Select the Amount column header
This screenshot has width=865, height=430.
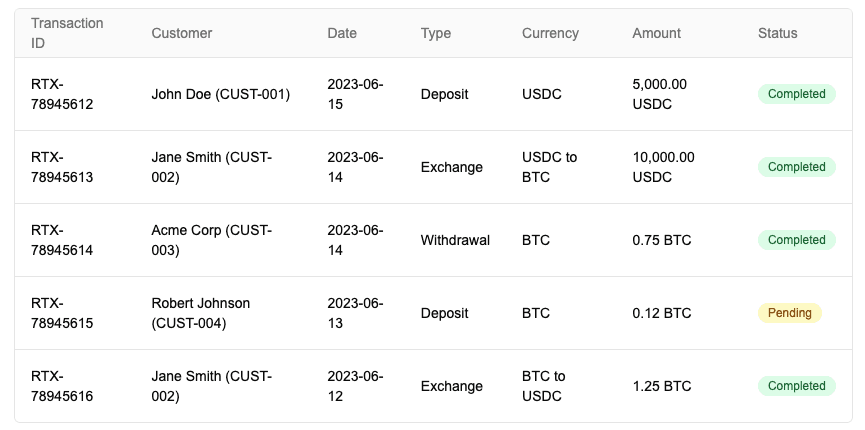[x=656, y=33]
